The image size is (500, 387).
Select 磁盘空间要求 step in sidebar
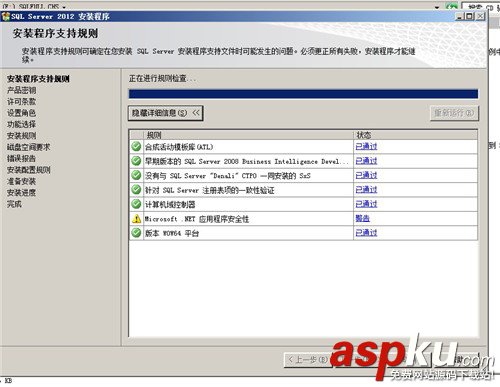point(28,147)
